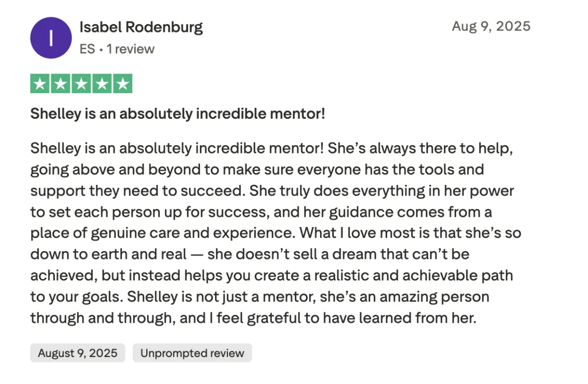Click the final line ending "learned from her."
Viewport: 588px width, 384px height.
tap(253, 319)
